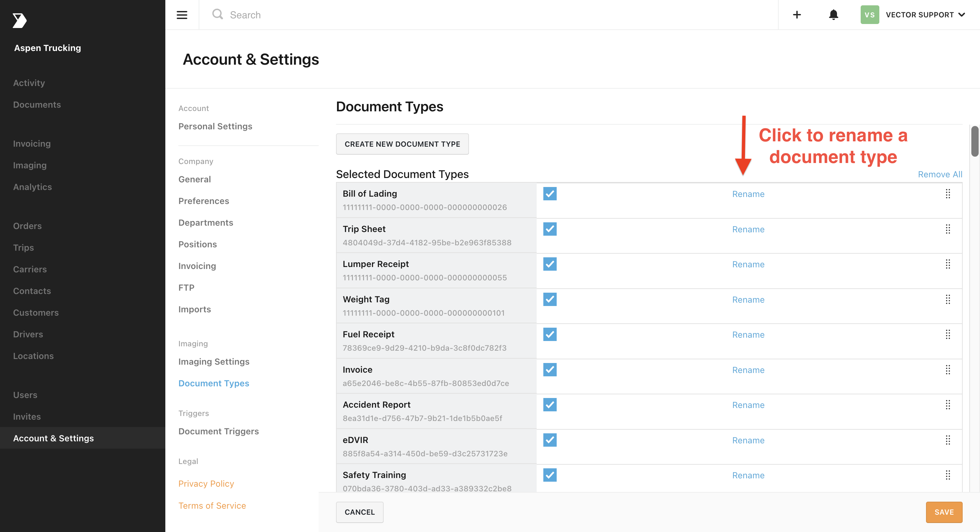Viewport: 980px width, 532px height.
Task: Open Trips in the sidebar
Action: (x=23, y=248)
